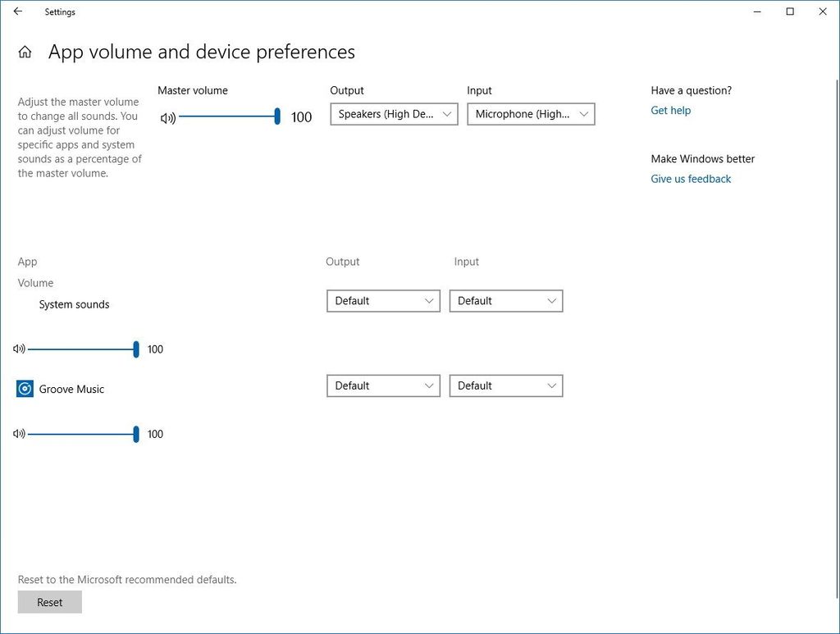
Task: Open Groove Music Output Default dropdown
Action: point(382,385)
